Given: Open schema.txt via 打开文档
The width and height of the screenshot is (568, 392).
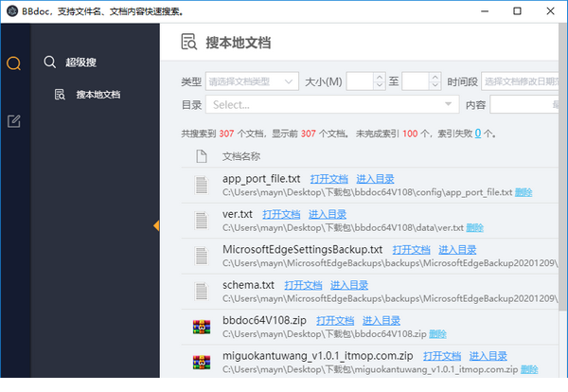Looking at the screenshot, I should tap(303, 285).
